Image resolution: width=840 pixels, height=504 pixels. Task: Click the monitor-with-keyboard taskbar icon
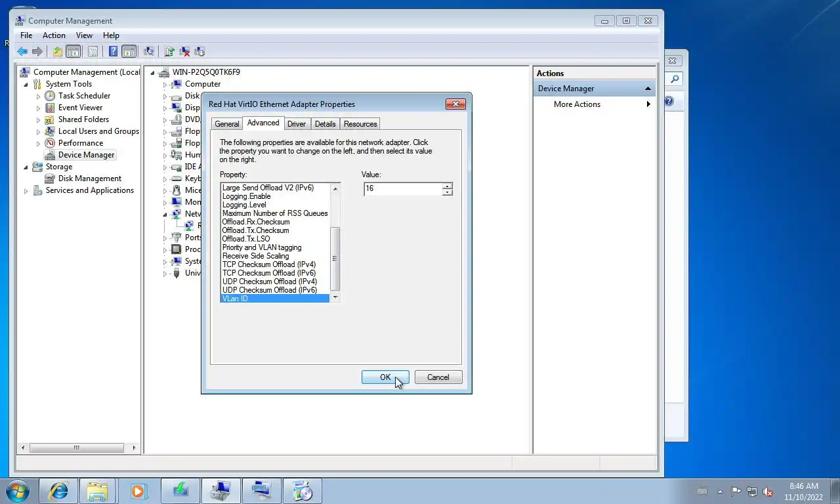[x=261, y=490]
